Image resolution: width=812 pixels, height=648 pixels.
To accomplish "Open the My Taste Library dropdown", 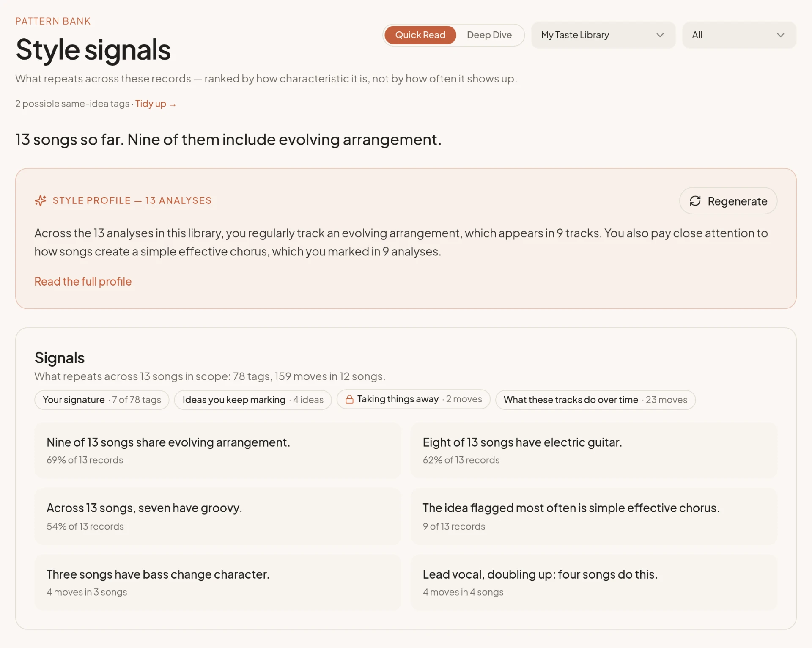I will [x=603, y=35].
